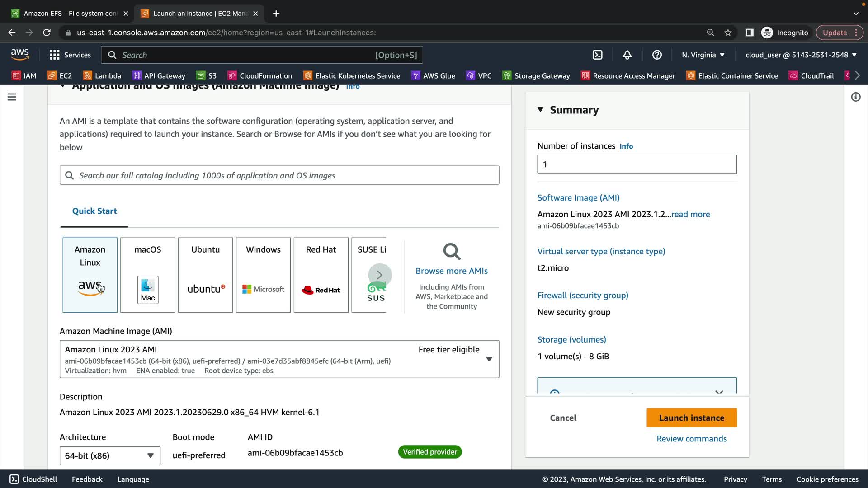Select the Red Hat AMI tile
This screenshot has height=488, width=868.
pyautogui.click(x=321, y=275)
